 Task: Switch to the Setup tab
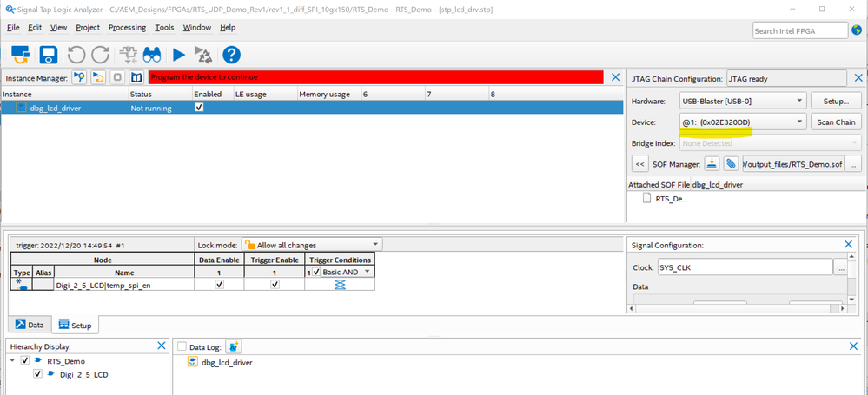tap(76, 325)
